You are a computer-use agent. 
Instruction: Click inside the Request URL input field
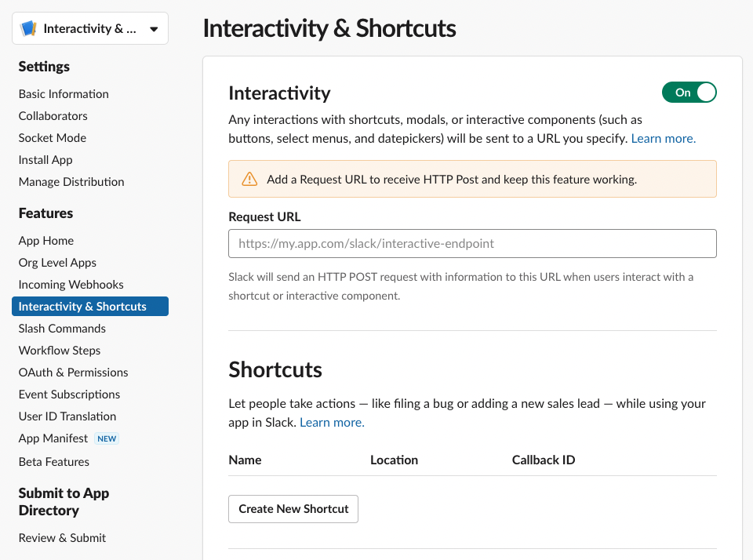click(471, 243)
